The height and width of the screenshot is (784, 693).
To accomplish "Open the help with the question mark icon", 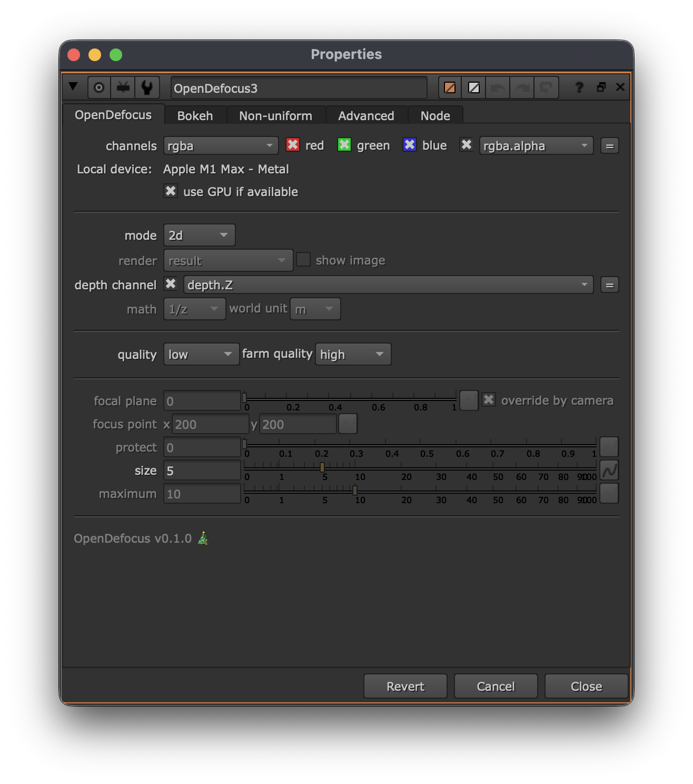I will tap(579, 87).
